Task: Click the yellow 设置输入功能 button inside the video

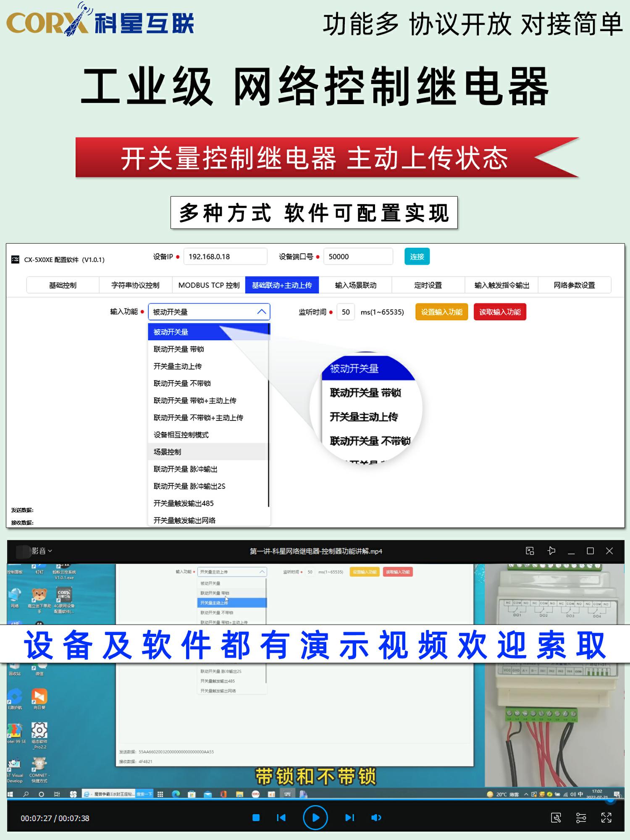Action: click(x=364, y=572)
